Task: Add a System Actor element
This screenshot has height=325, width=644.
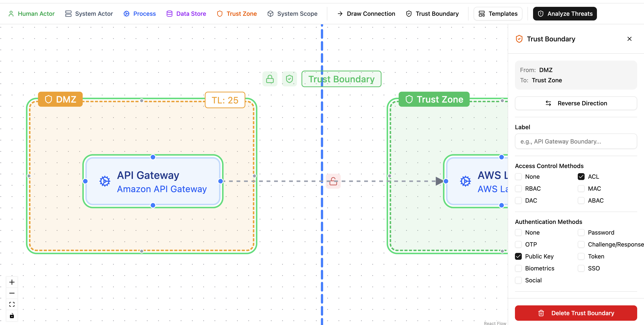Action: click(89, 13)
